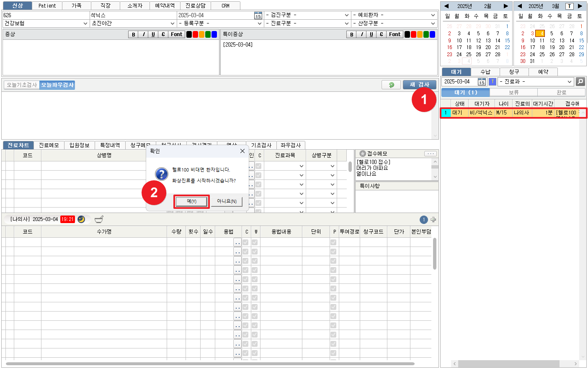Click the green refresh icon beside 새 검사
588x369 pixels.
point(391,85)
